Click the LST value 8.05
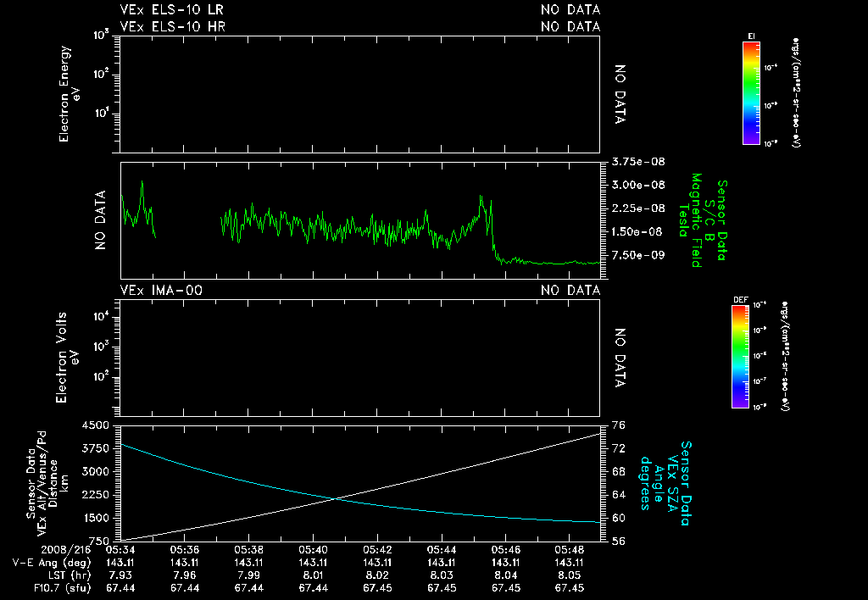868x600 pixels. [570, 575]
